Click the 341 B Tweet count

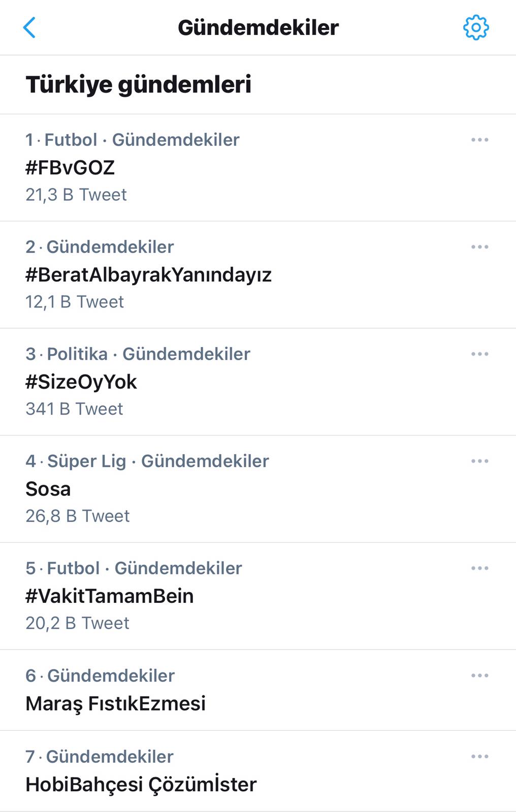(74, 409)
